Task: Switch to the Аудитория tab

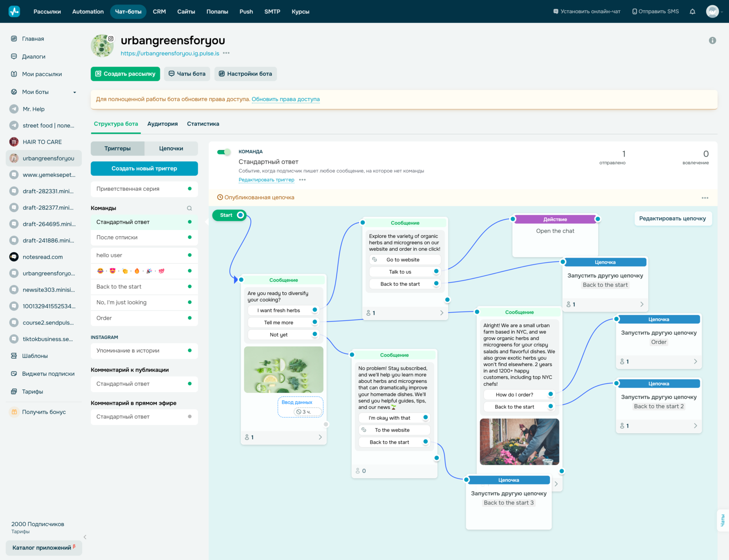Action: (x=163, y=124)
